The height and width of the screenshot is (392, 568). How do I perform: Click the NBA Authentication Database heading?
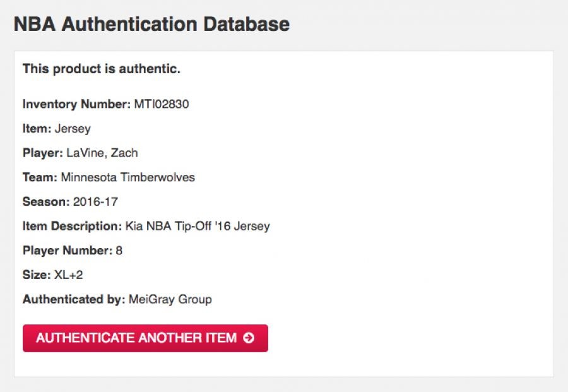[x=151, y=24]
